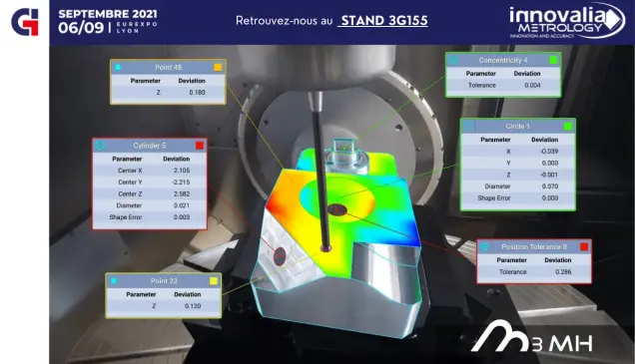Click the Position Tolerance 8 value 0.286

point(563,272)
